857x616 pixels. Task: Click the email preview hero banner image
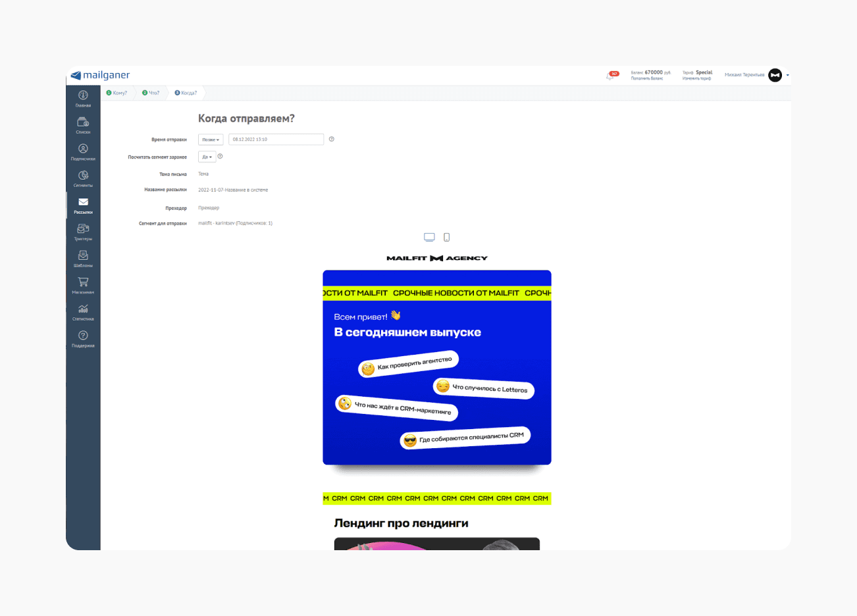point(437,367)
